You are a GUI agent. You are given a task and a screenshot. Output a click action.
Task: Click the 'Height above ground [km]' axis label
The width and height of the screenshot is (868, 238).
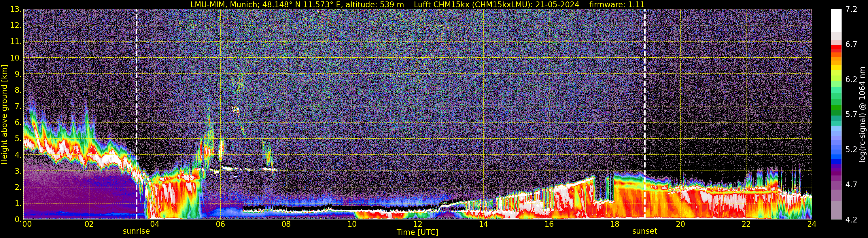tap(4, 114)
